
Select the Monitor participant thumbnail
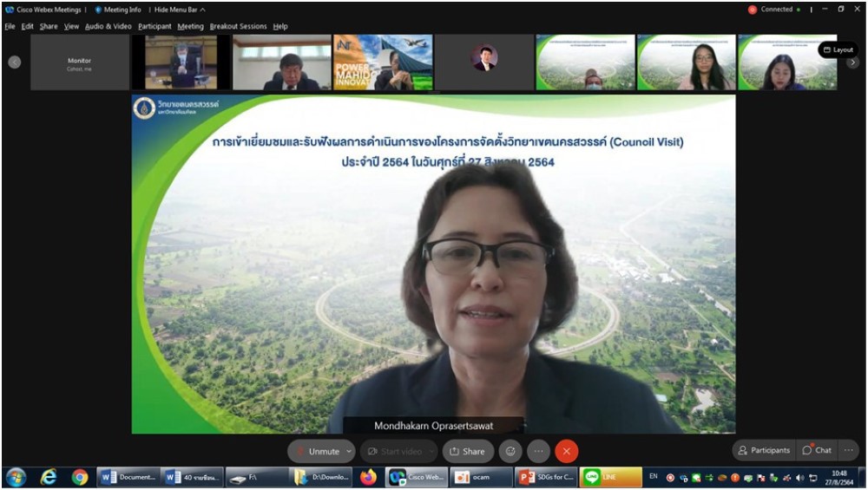(79, 62)
